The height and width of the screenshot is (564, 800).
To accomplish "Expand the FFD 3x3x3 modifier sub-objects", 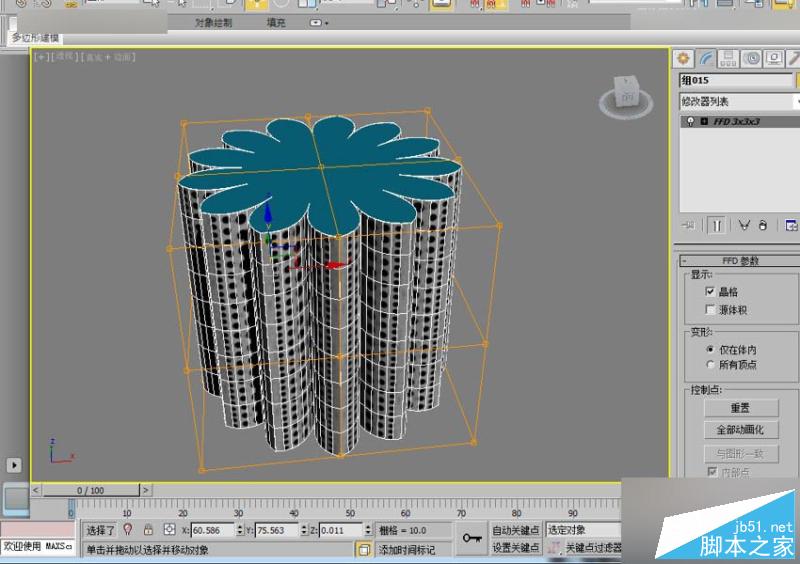I will (704, 121).
